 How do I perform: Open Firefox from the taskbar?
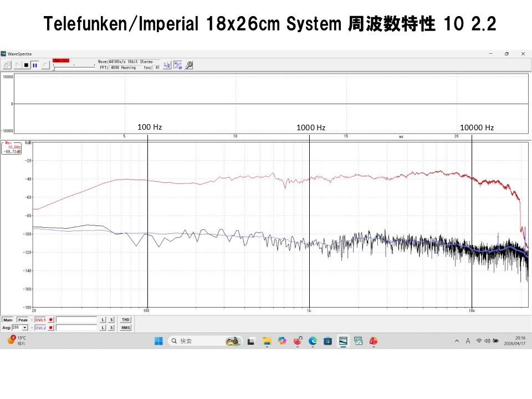[298, 341]
